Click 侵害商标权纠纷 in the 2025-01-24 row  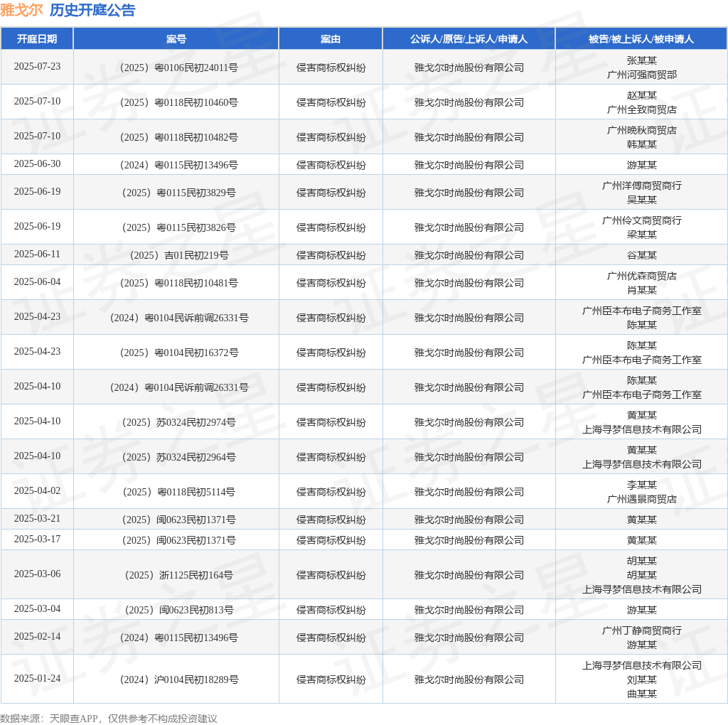(331, 680)
